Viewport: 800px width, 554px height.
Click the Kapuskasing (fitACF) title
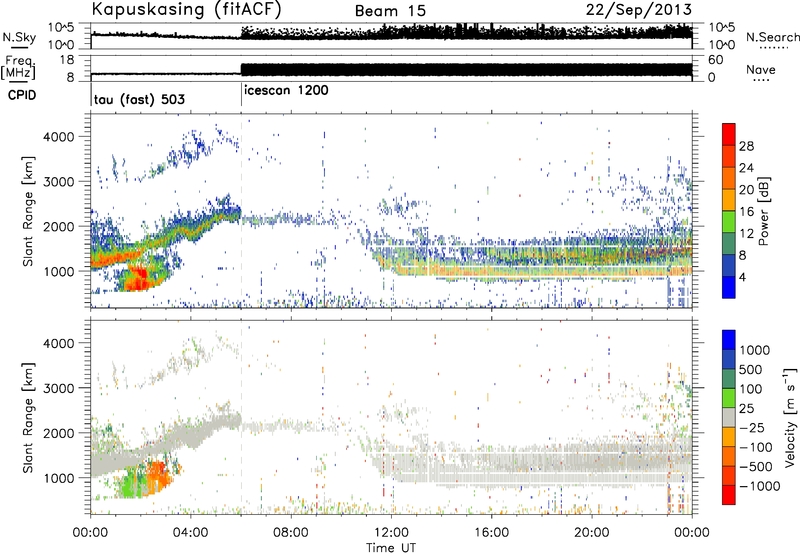point(186,10)
